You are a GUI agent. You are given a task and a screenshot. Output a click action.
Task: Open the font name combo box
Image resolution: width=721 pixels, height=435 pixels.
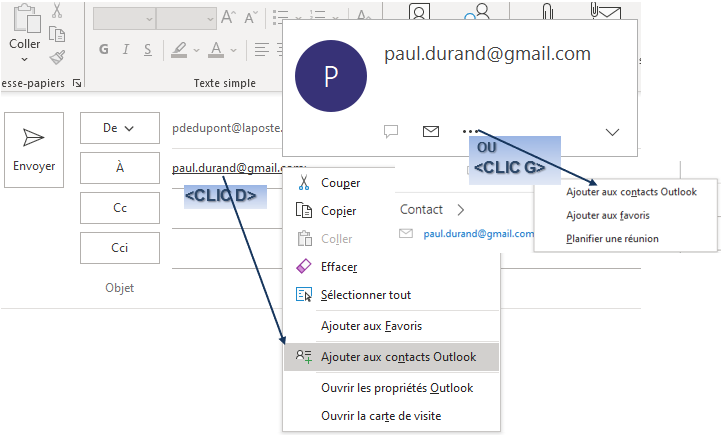point(124,19)
